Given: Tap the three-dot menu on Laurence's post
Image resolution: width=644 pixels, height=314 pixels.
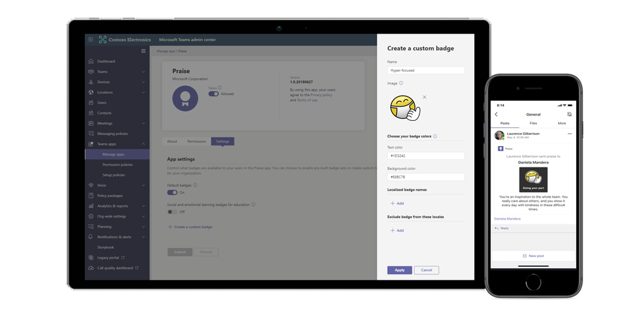Looking at the screenshot, I should point(570,134).
